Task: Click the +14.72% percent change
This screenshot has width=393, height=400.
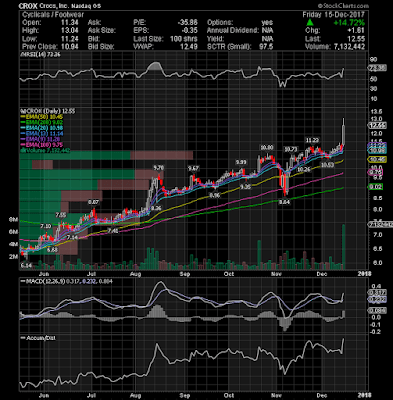Action: (x=349, y=23)
